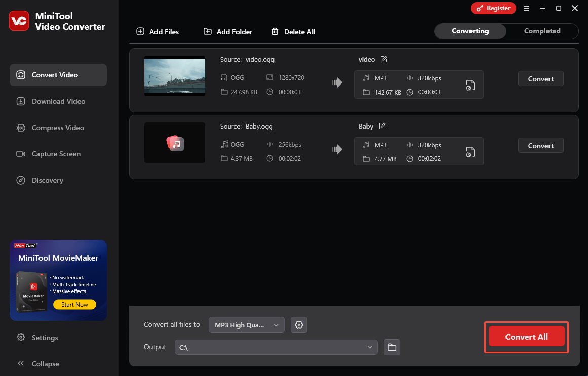Click the video.ogg thumbnail
588x376 pixels.
175,76
